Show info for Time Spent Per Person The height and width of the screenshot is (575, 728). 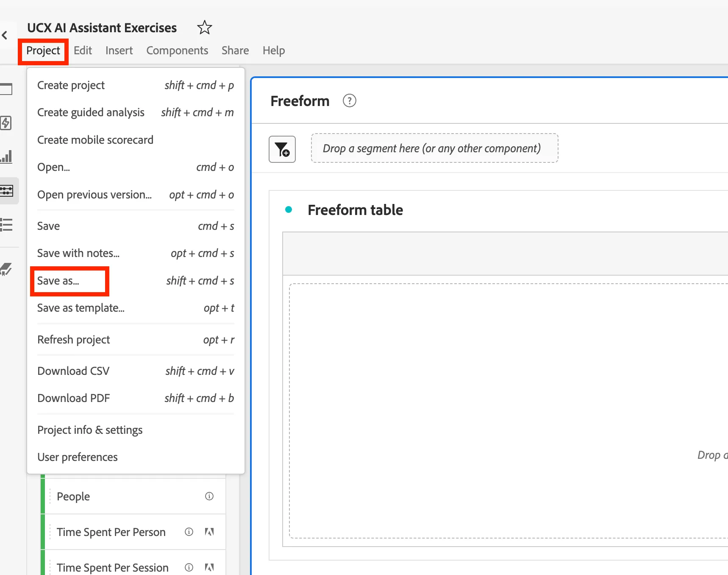point(189,532)
